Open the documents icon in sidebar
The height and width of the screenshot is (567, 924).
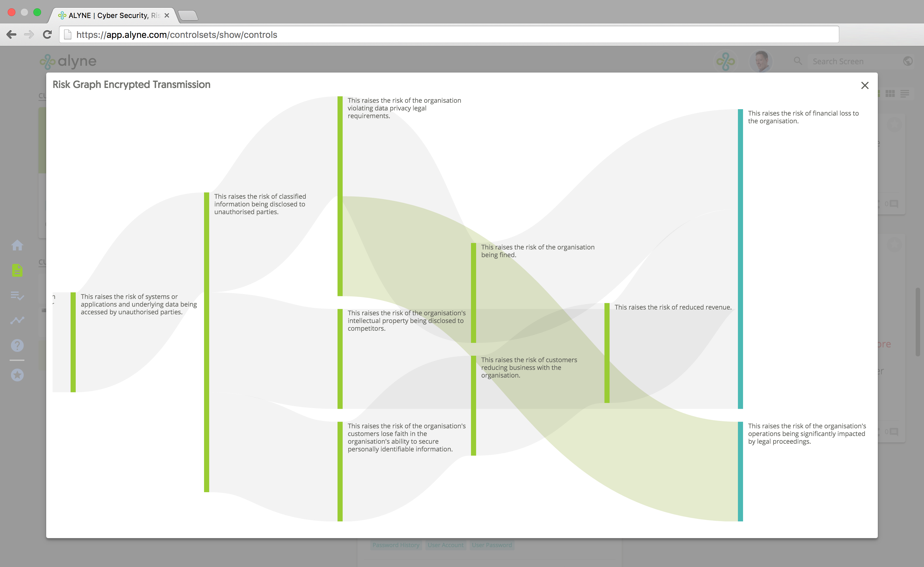(17, 270)
